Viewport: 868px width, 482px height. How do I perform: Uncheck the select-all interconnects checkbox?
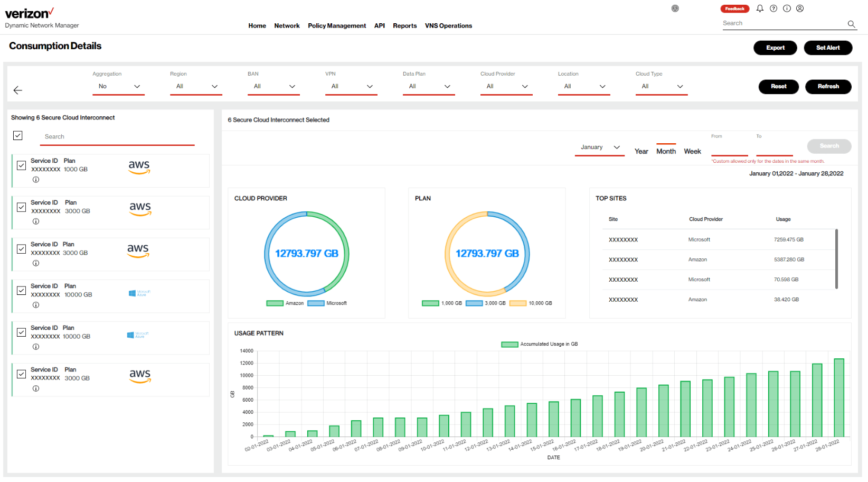click(18, 136)
